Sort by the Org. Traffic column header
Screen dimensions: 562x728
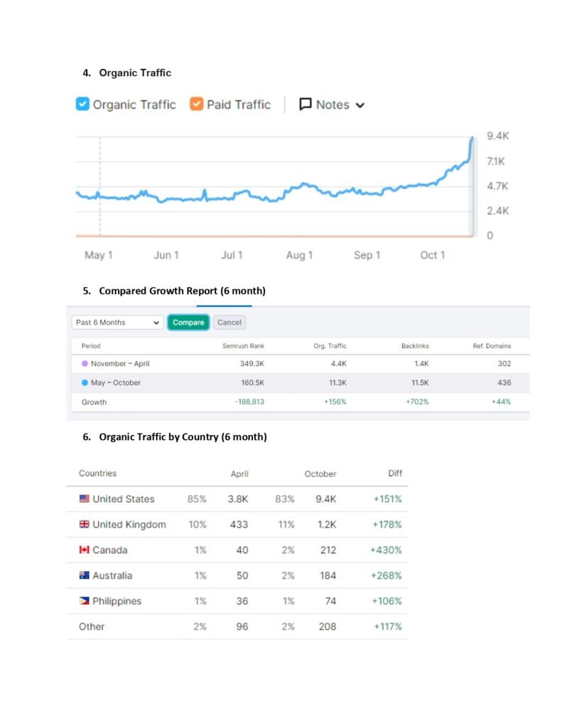coord(330,346)
